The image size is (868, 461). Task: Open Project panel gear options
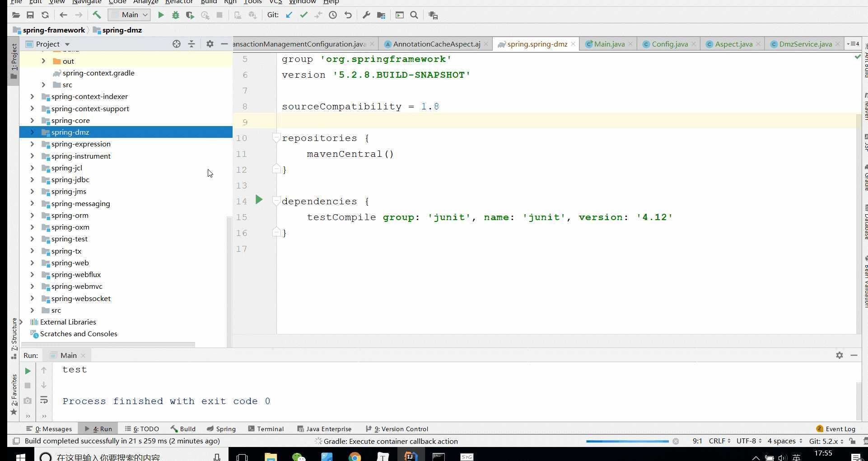tap(210, 44)
